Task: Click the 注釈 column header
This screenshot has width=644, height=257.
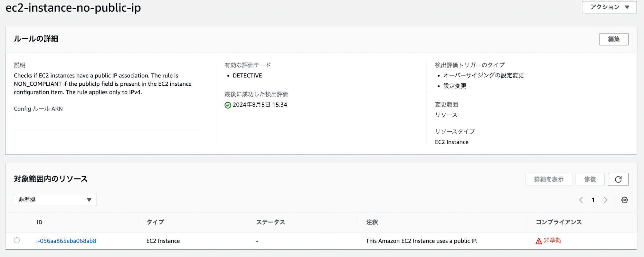Action: (x=372, y=222)
